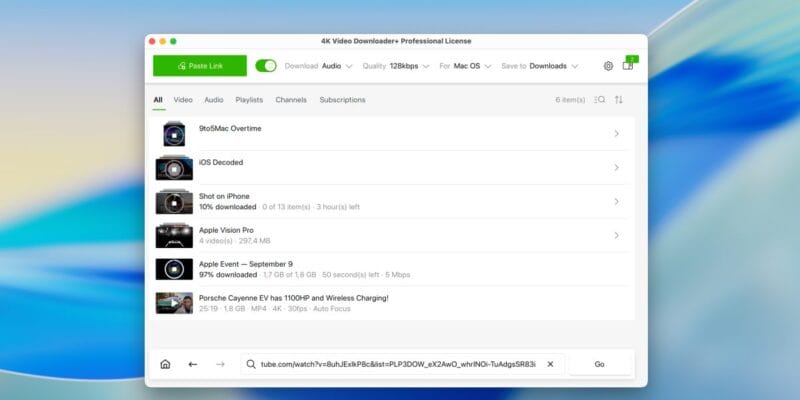Click the sort order arrows icon
The height and width of the screenshot is (400, 800).
(x=619, y=100)
